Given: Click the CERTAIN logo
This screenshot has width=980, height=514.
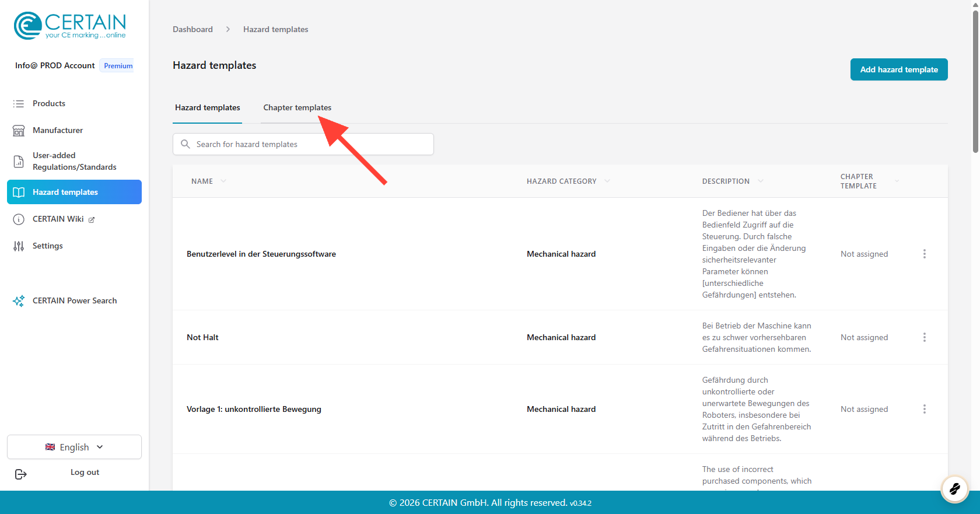Looking at the screenshot, I should pyautogui.click(x=70, y=26).
